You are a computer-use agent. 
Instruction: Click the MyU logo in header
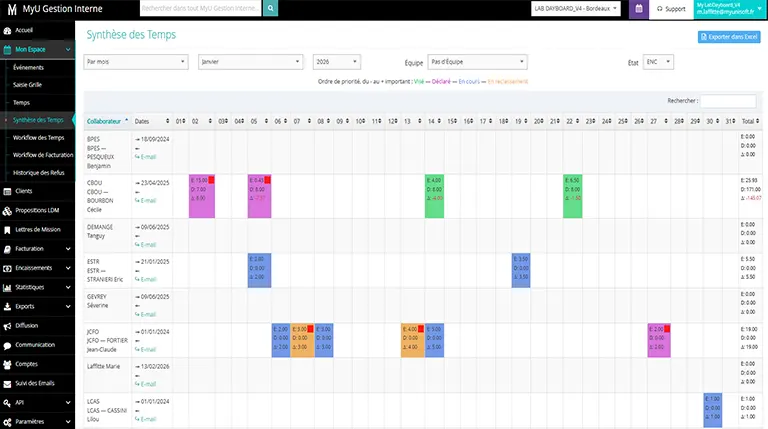click(12, 9)
